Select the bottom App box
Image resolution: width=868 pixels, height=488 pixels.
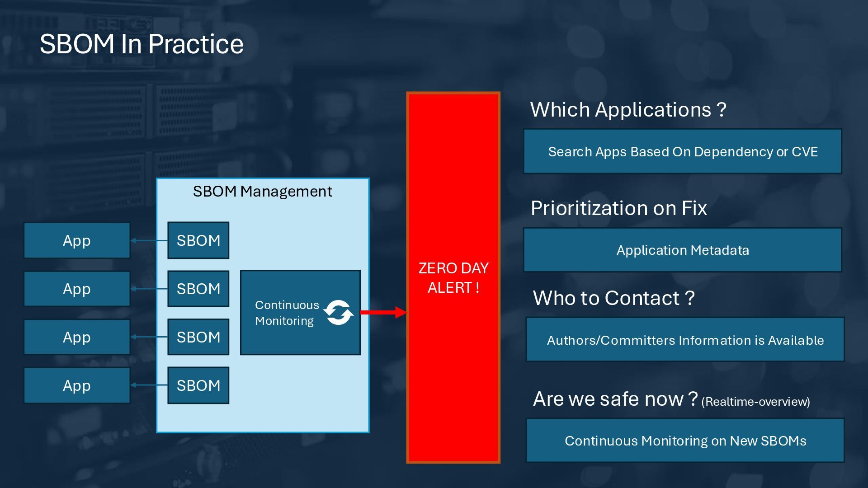[77, 385]
